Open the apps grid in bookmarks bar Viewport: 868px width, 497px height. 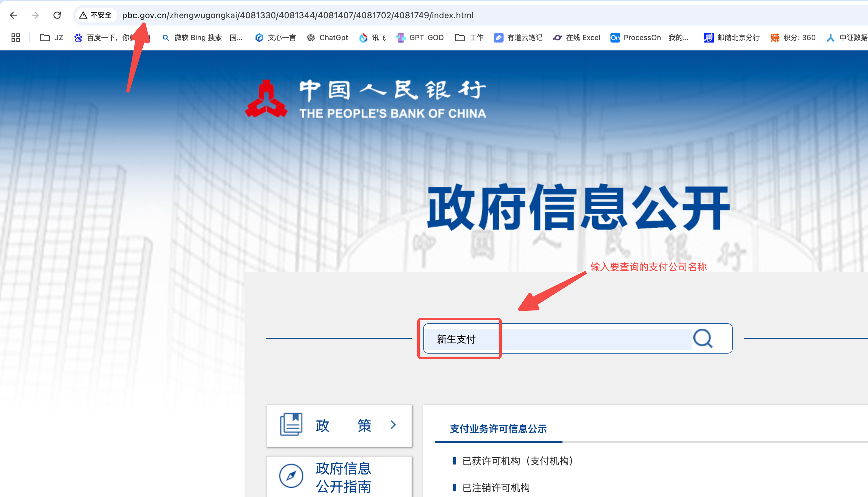(x=16, y=38)
